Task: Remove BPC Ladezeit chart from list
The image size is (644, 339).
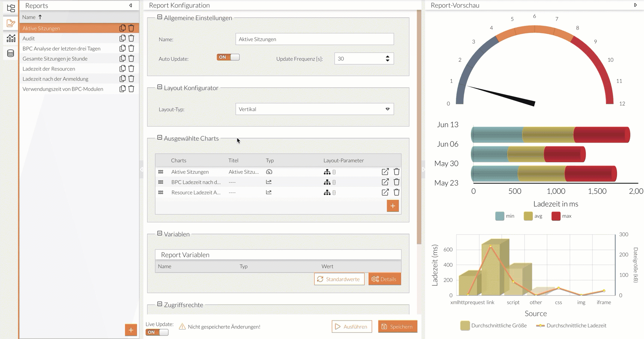Action: (396, 182)
